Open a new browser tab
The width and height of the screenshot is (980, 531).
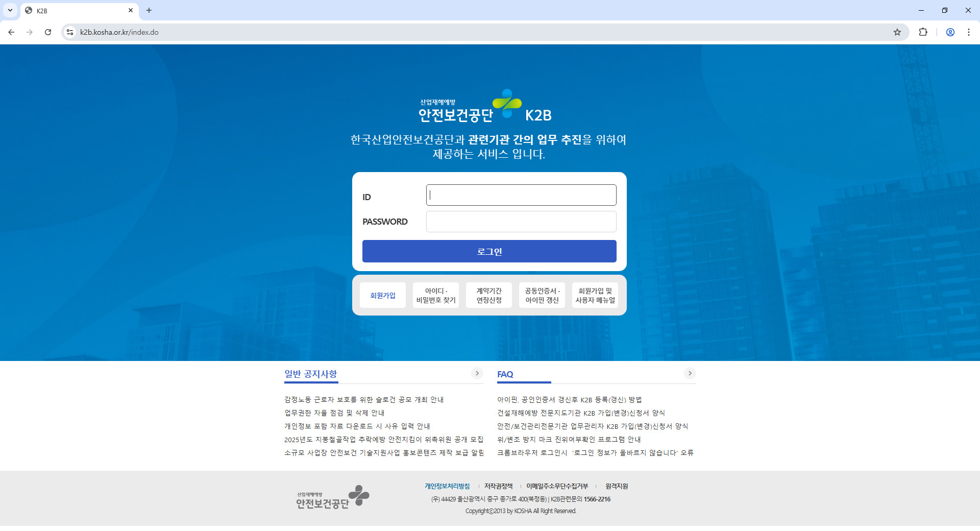tap(149, 10)
